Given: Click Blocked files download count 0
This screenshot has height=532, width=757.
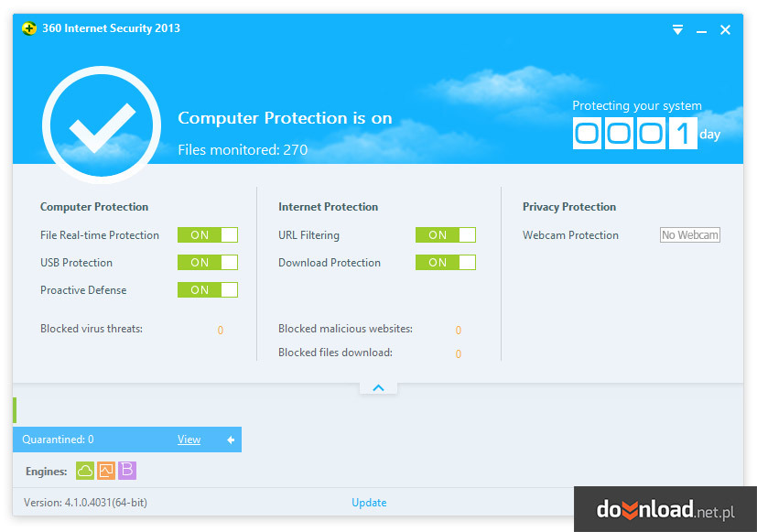Looking at the screenshot, I should coord(459,354).
